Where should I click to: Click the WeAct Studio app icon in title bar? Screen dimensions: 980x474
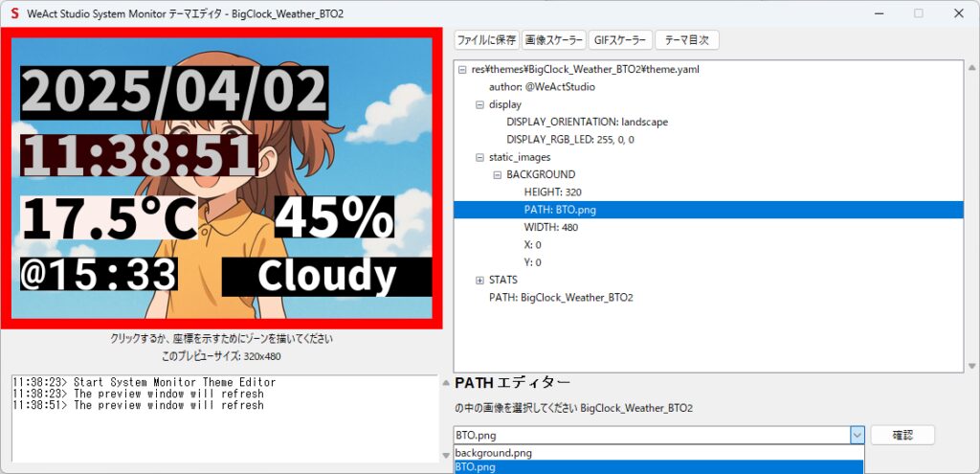(14, 14)
